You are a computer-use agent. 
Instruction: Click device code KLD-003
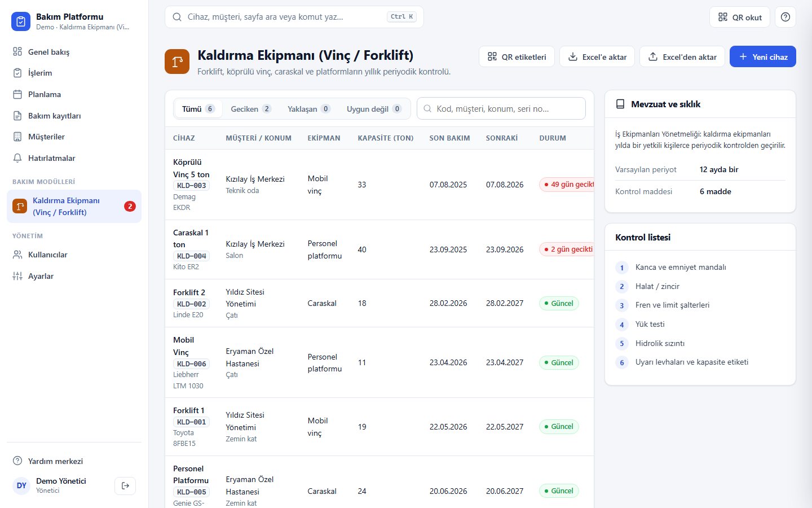[192, 185]
